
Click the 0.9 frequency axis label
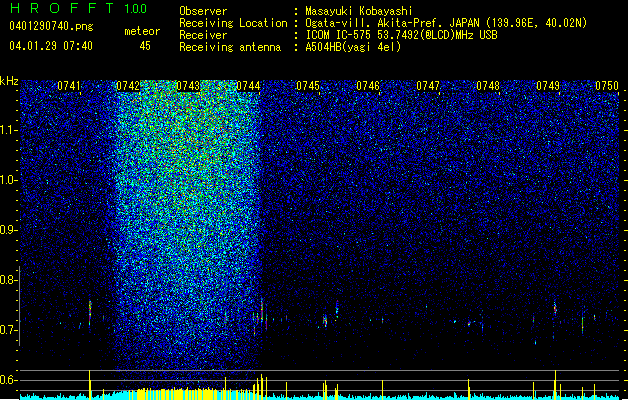pyautogui.click(x=9, y=230)
